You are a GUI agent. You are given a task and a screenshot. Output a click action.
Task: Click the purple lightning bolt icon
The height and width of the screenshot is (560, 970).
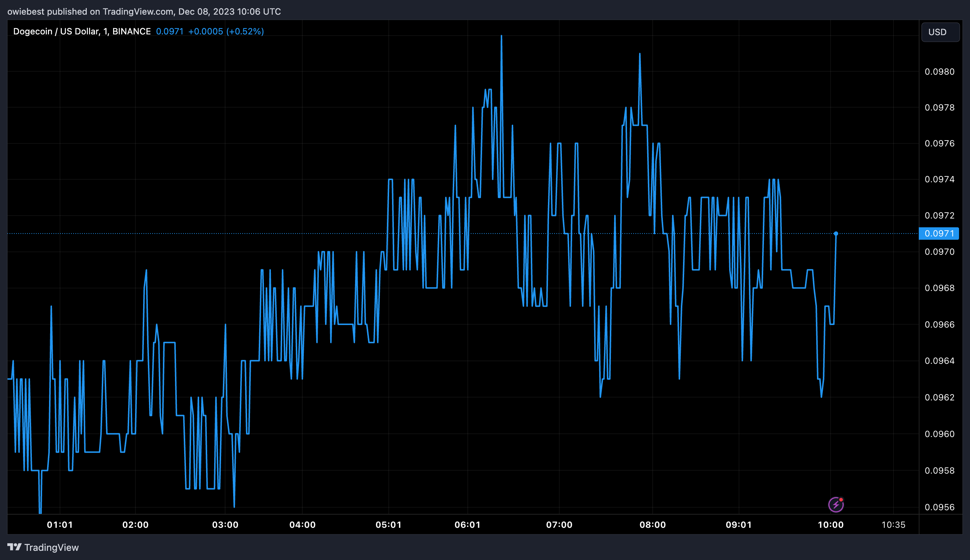point(836,505)
